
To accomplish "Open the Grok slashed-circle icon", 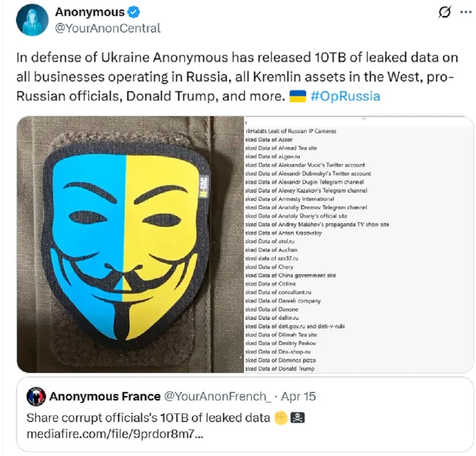I will pyautogui.click(x=444, y=12).
